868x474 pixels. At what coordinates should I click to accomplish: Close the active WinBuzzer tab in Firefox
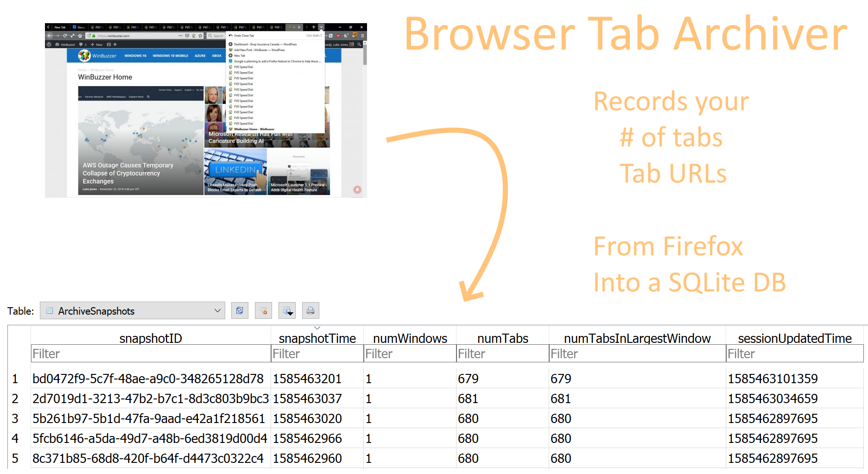coord(299,27)
